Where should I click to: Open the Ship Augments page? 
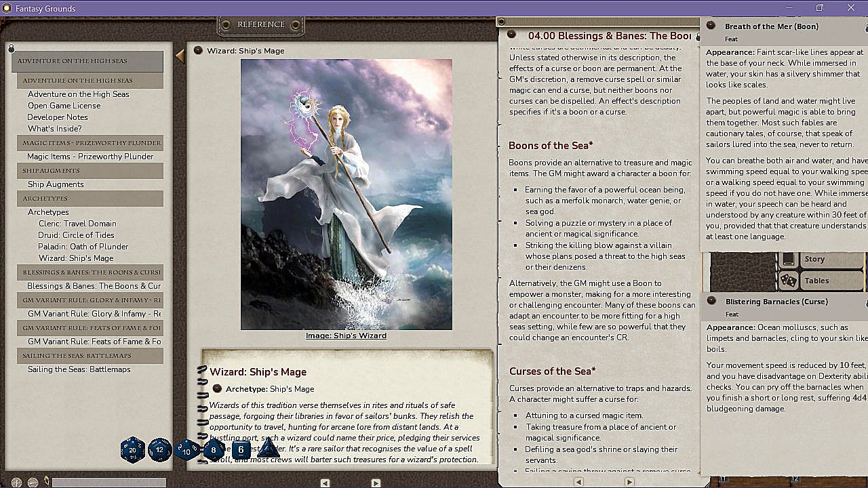56,184
